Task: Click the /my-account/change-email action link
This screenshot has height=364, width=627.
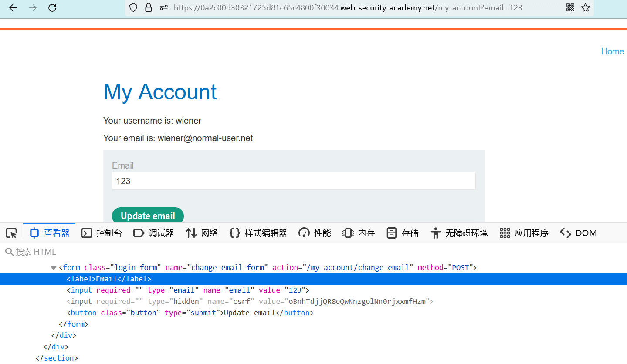Action: (358, 267)
